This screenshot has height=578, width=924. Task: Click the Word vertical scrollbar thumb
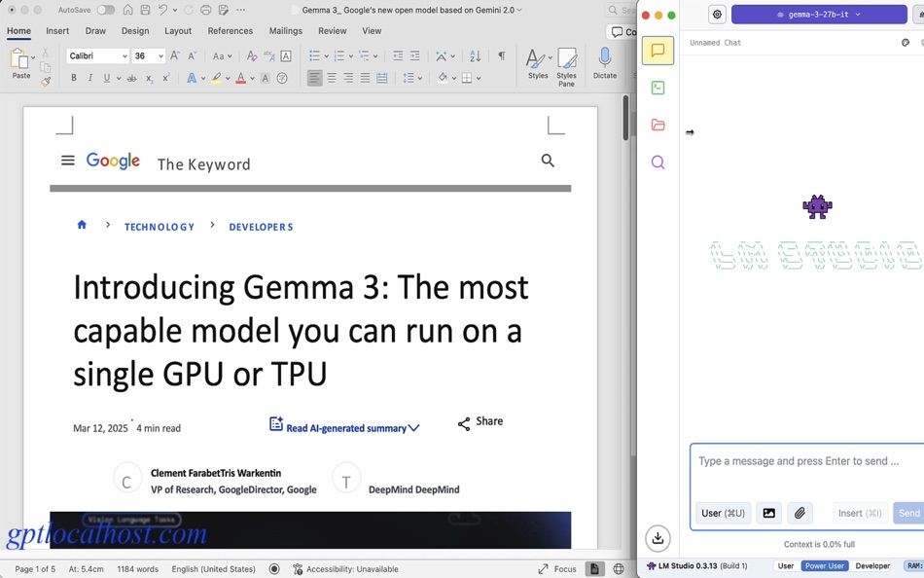coord(625,119)
